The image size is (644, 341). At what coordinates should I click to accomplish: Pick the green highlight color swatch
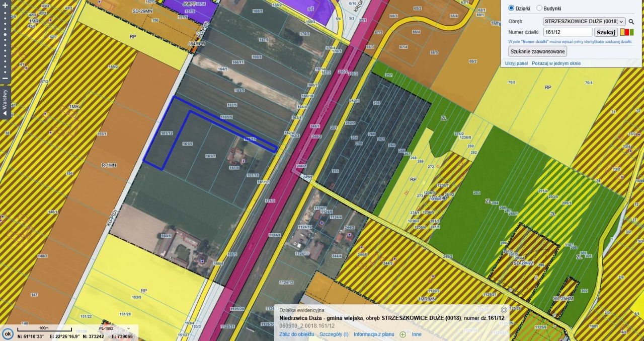[631, 32]
